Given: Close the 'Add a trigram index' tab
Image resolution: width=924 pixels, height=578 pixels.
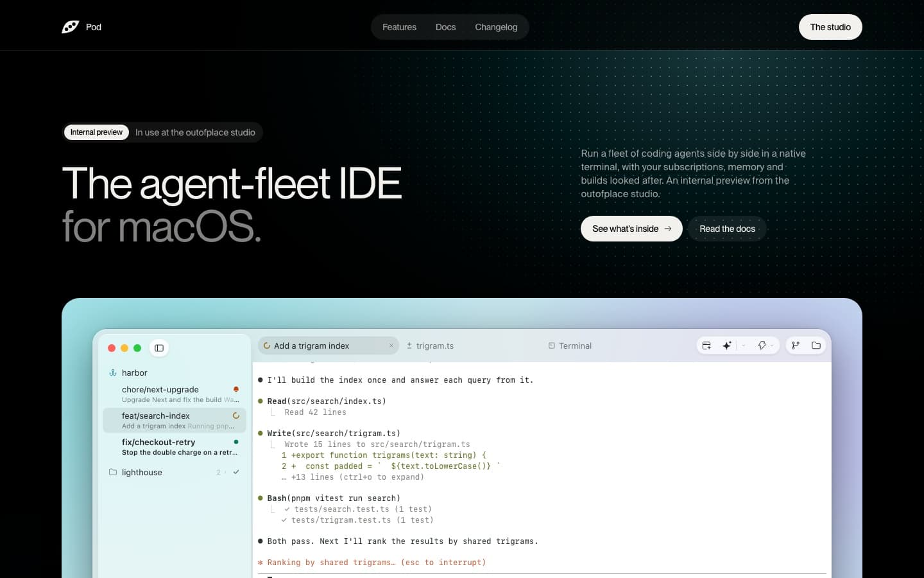Looking at the screenshot, I should tap(391, 346).
